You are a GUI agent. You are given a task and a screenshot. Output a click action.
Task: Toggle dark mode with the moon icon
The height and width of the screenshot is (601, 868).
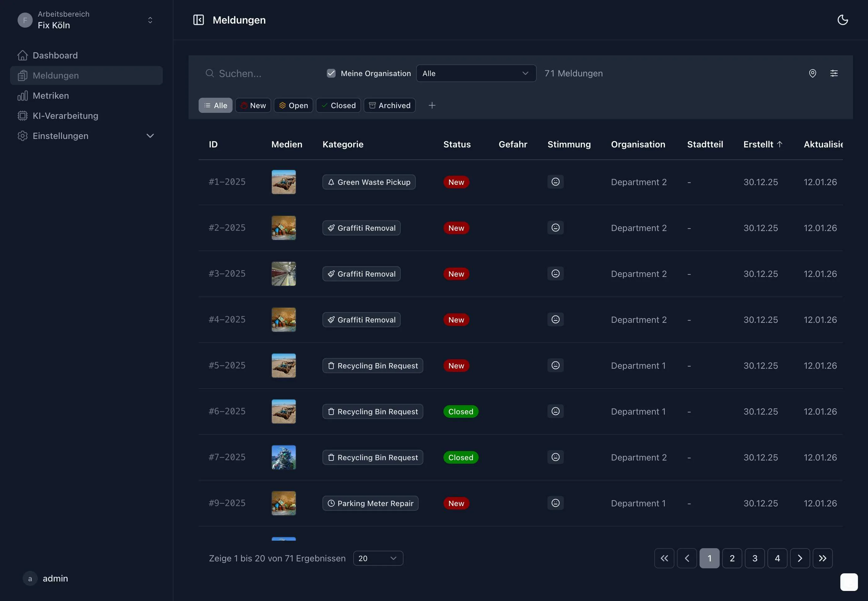(843, 19)
